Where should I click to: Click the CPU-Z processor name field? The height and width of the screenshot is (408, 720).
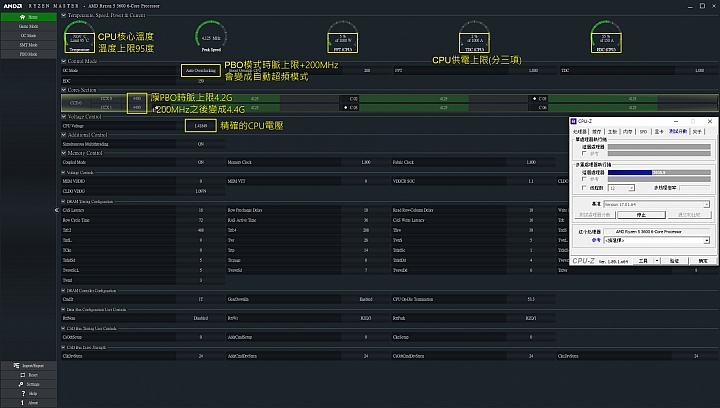(x=657, y=232)
